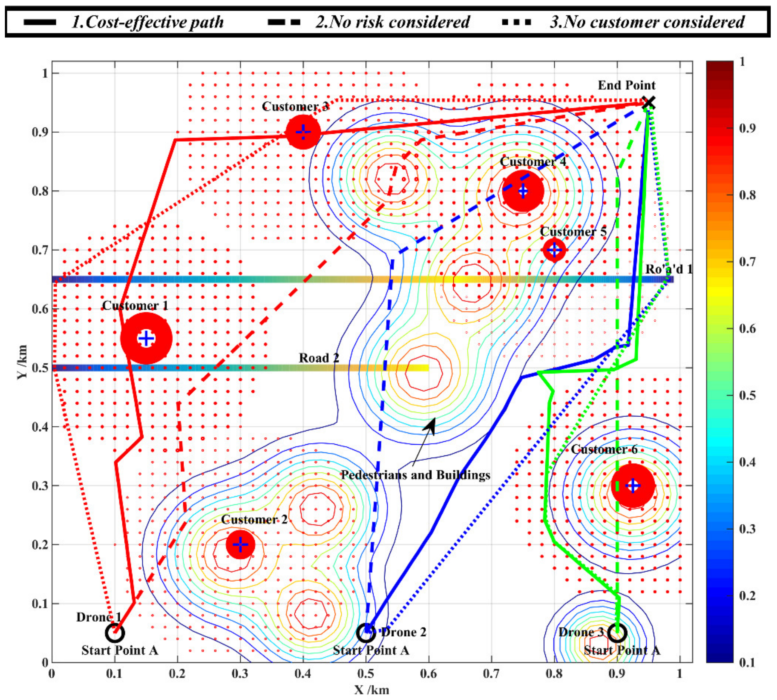This screenshot has width=777, height=700.
Task: Click the 'No customer considered' legend entry
Action: click(x=647, y=22)
